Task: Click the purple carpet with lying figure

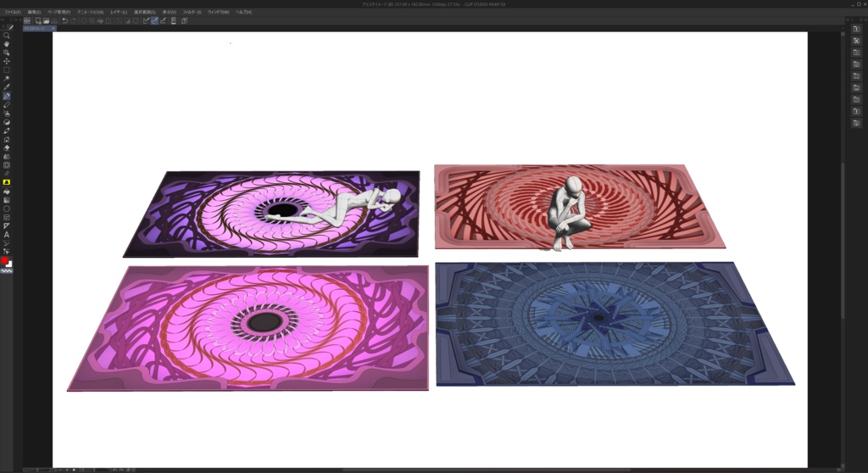Action: (x=271, y=214)
